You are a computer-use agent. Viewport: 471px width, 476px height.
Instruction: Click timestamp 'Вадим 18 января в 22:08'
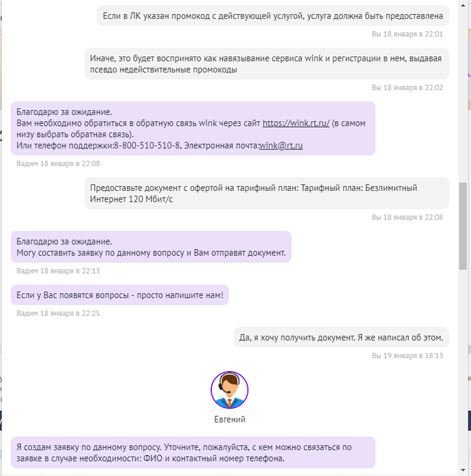(x=58, y=163)
